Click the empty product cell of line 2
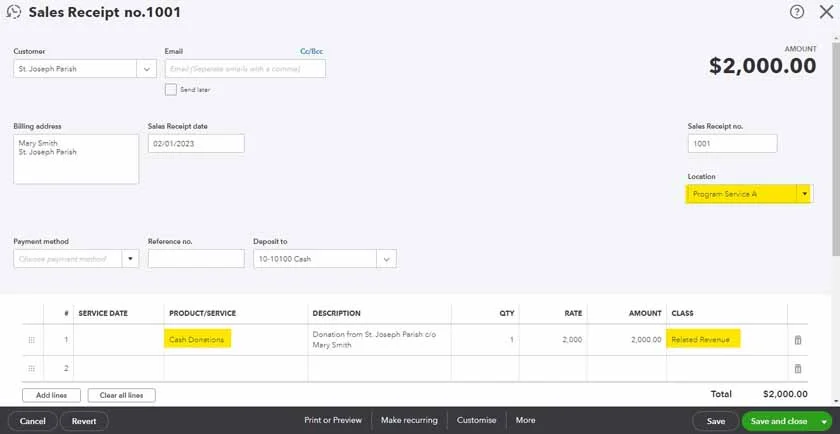The height and width of the screenshot is (434, 840). [236, 369]
